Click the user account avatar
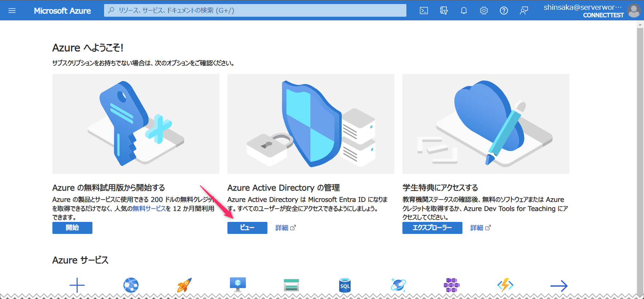This screenshot has height=299, width=644. click(x=634, y=11)
